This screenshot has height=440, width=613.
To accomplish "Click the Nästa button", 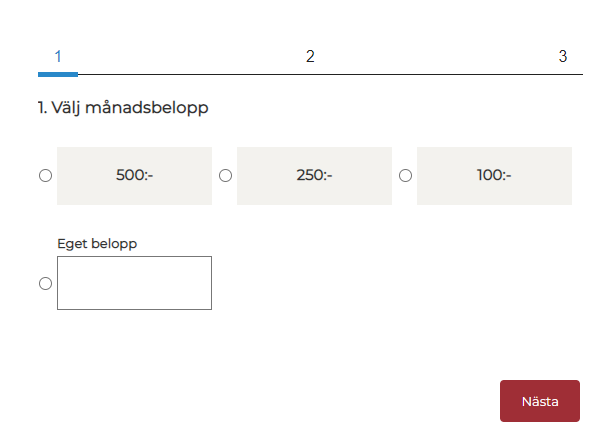I will [540, 401].
